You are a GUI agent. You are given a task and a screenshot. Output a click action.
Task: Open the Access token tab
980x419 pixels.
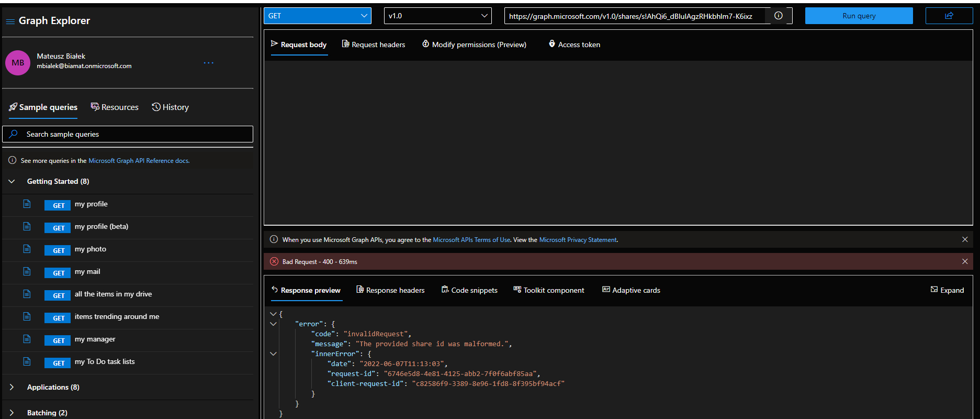click(x=575, y=45)
